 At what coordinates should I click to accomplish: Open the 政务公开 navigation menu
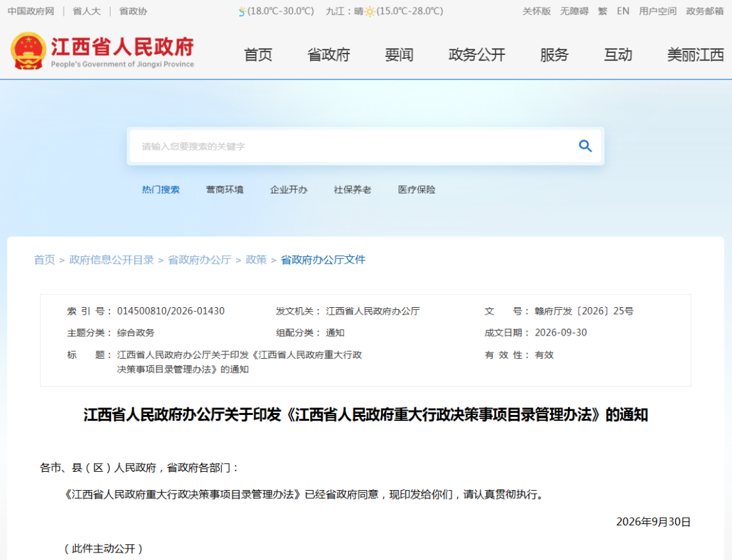click(476, 55)
